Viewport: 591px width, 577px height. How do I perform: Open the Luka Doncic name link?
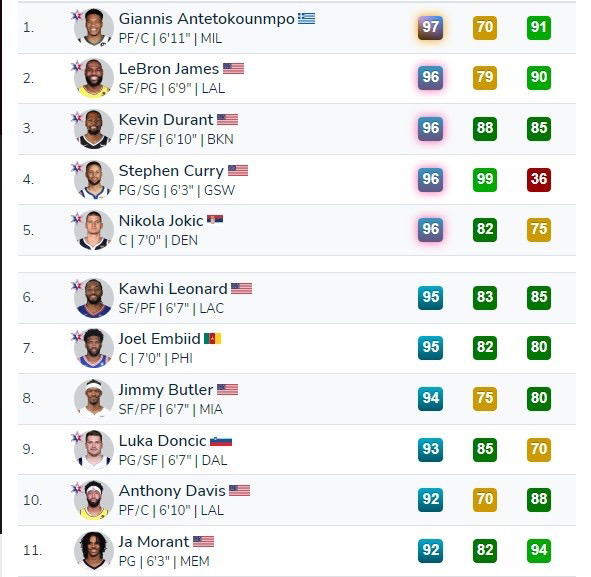click(162, 441)
